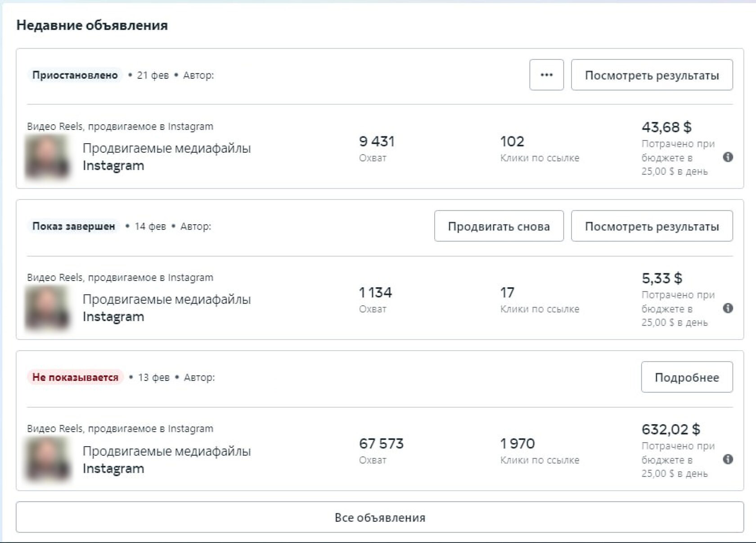756x543 pixels.
Task: Click info icon beside 43,68 $ spend
Action: click(x=728, y=157)
